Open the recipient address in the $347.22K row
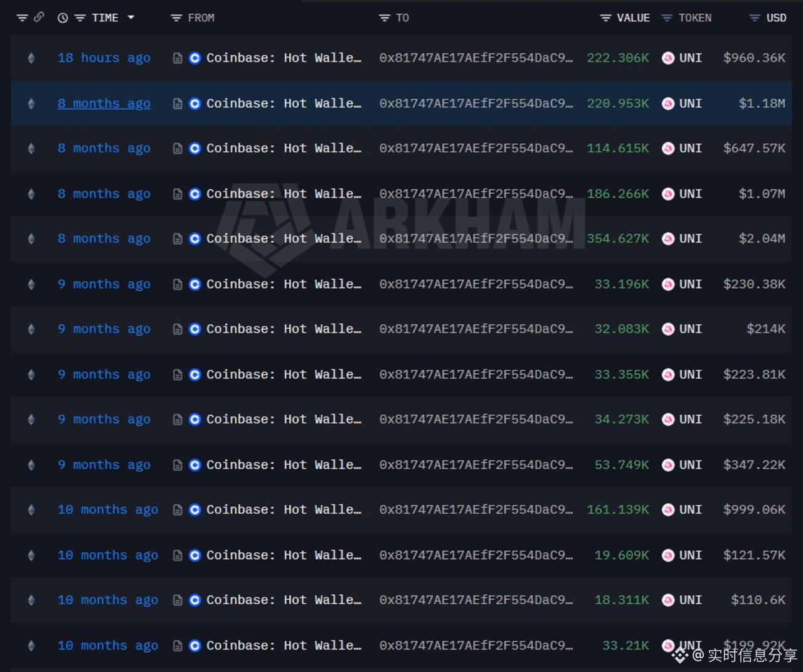 [x=476, y=465]
